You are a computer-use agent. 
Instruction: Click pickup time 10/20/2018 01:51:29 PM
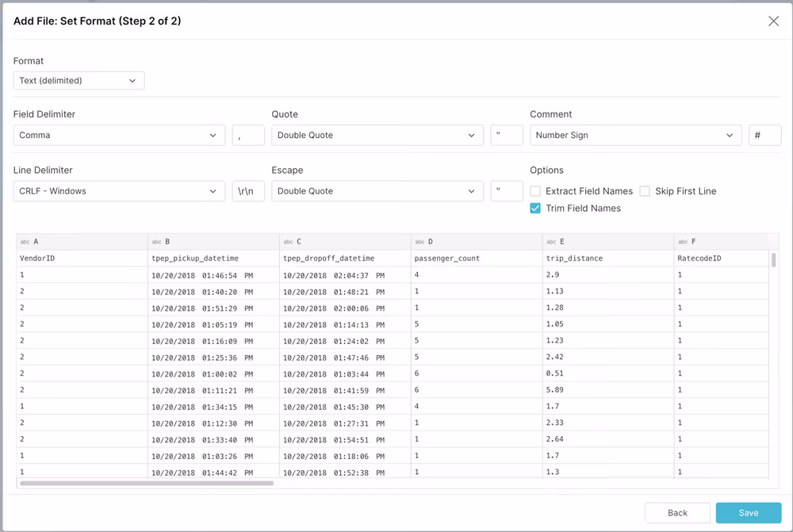tap(202, 308)
